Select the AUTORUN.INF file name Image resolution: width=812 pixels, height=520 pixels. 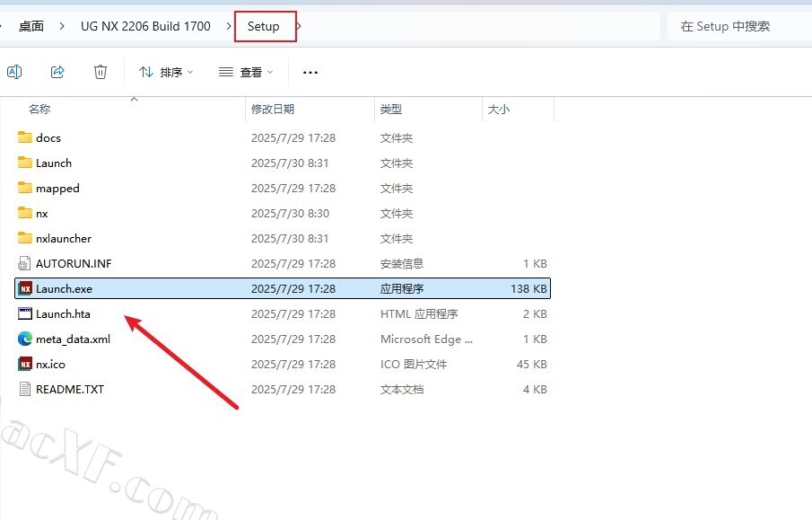[x=74, y=263]
